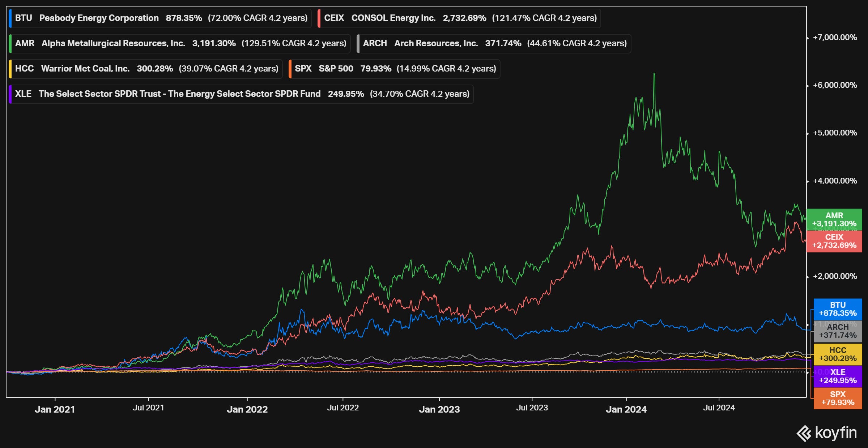Click the purple XLE color bar in legend
This screenshot has width=868, height=448.
click(10, 94)
